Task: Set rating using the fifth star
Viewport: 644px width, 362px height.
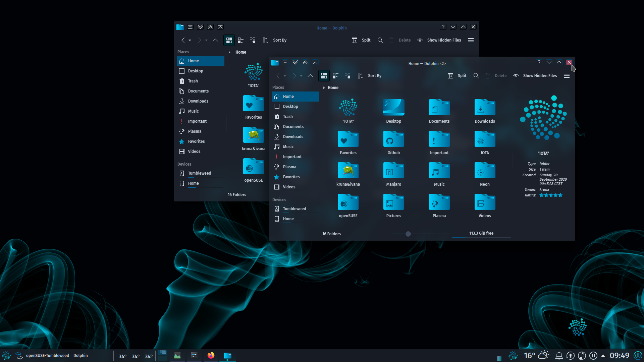Action: click(x=560, y=195)
